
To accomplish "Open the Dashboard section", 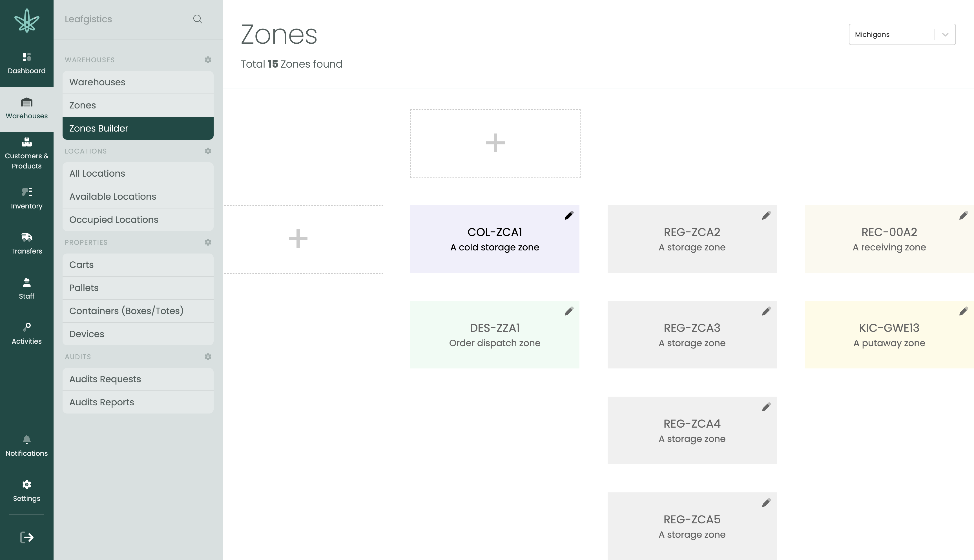I will click(x=26, y=64).
